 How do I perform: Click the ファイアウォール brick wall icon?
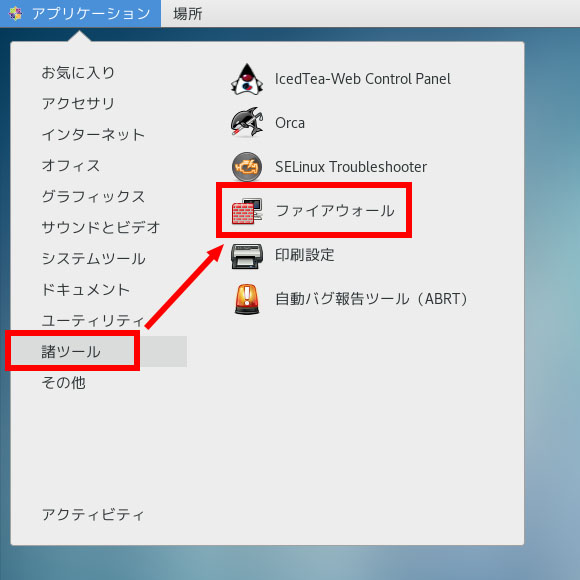coord(247,211)
